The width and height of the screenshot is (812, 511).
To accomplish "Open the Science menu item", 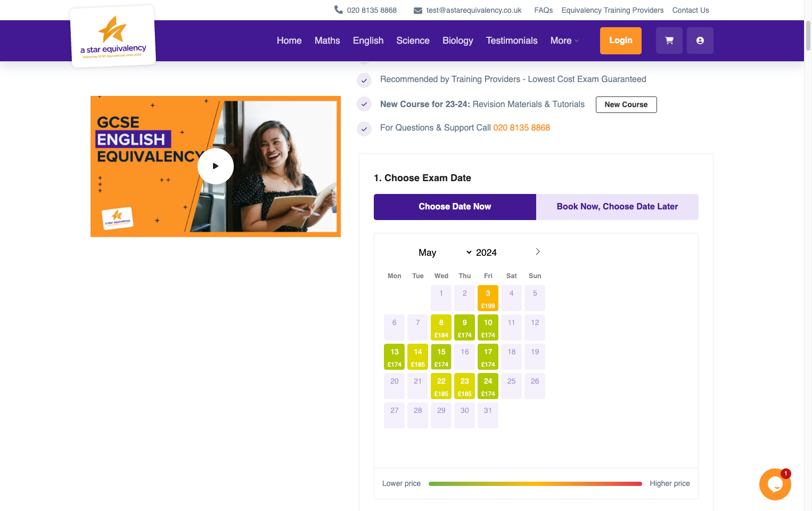I will point(413,40).
